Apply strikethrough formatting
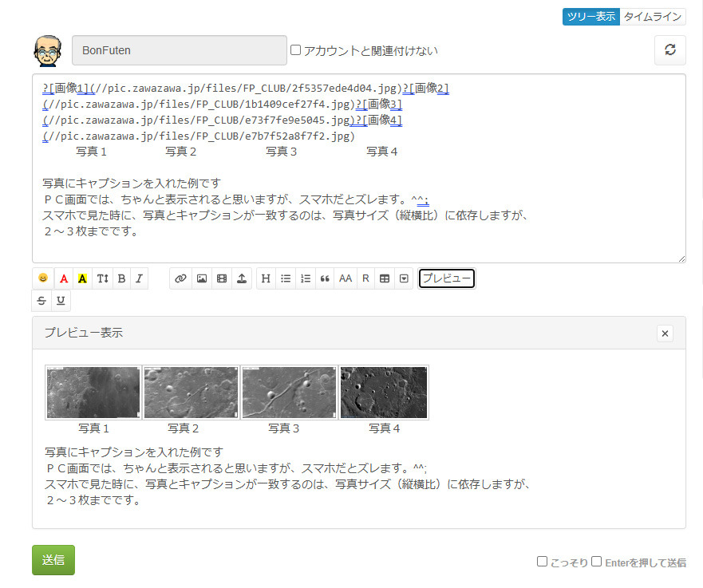Screen dimensions: 703x588 [x=42, y=301]
